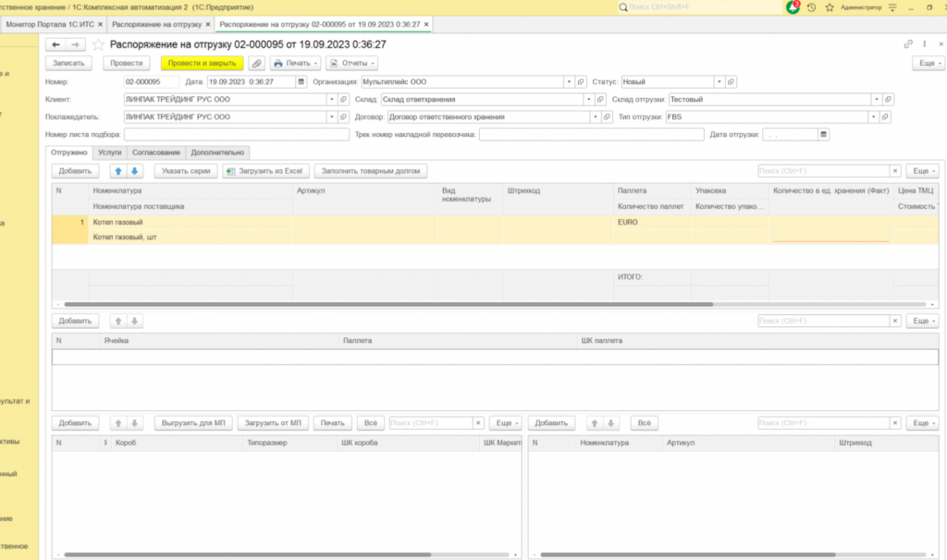Viewport: 947px width, 560px height.
Task: Click Записать button
Action: tap(68, 63)
